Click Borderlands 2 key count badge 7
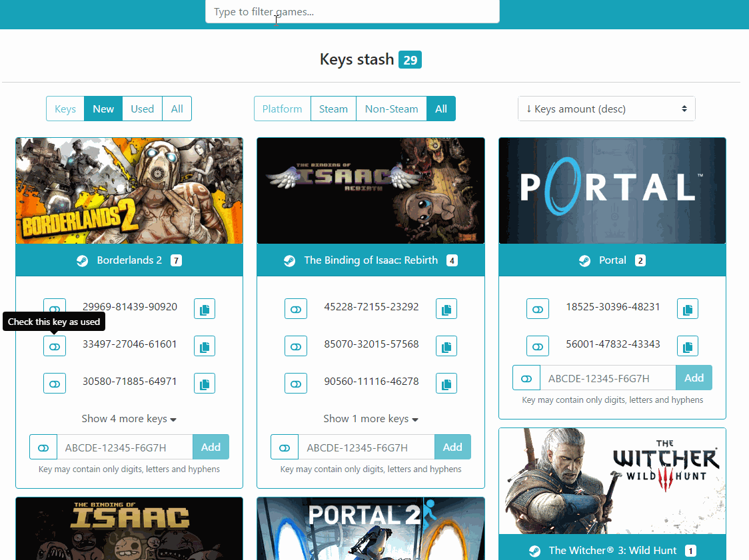 pos(177,260)
